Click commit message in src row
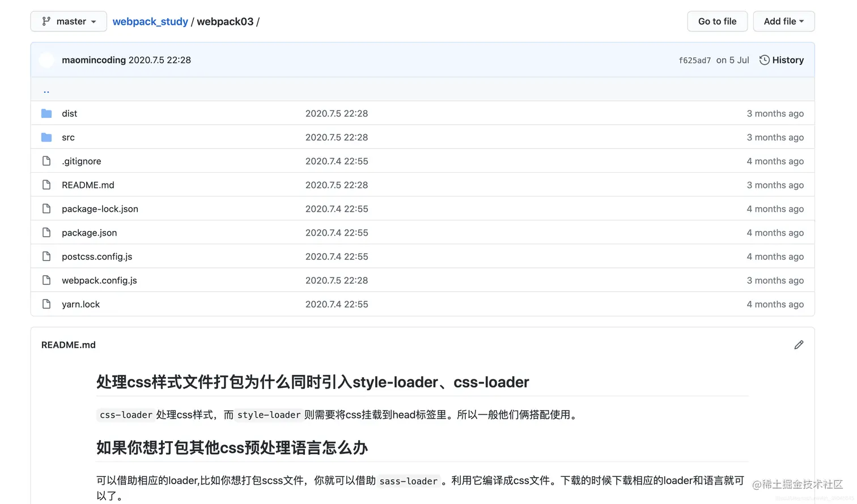857x504 pixels. (337, 137)
